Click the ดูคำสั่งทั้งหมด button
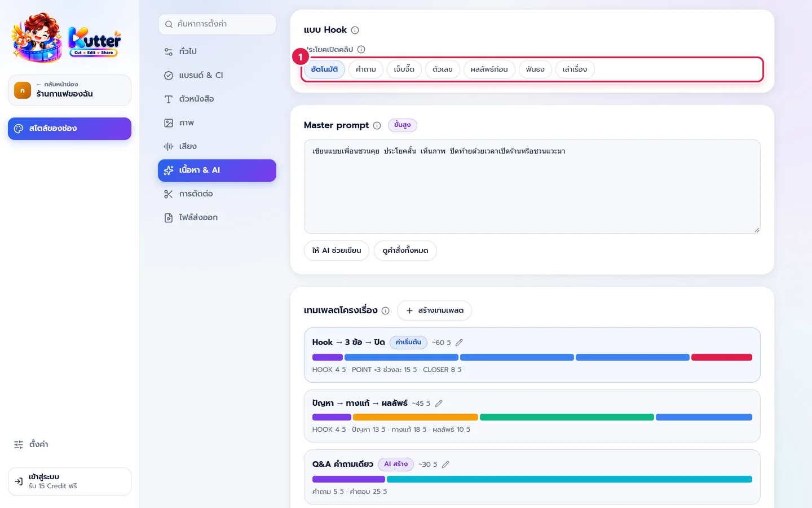 (405, 251)
